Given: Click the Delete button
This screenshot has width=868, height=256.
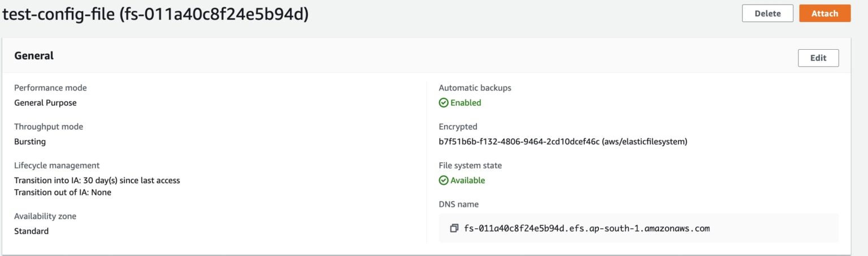Looking at the screenshot, I should [x=767, y=14].
